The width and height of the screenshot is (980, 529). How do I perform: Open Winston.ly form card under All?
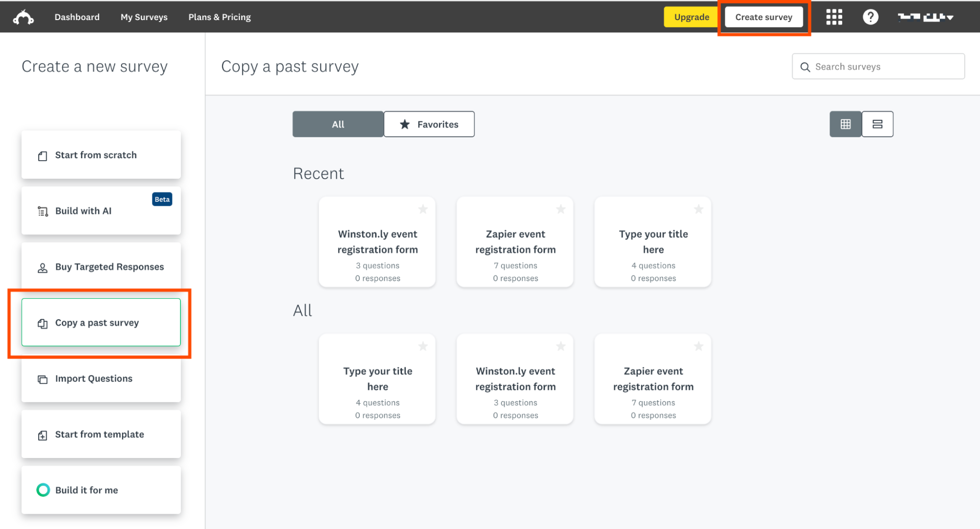[x=515, y=379]
